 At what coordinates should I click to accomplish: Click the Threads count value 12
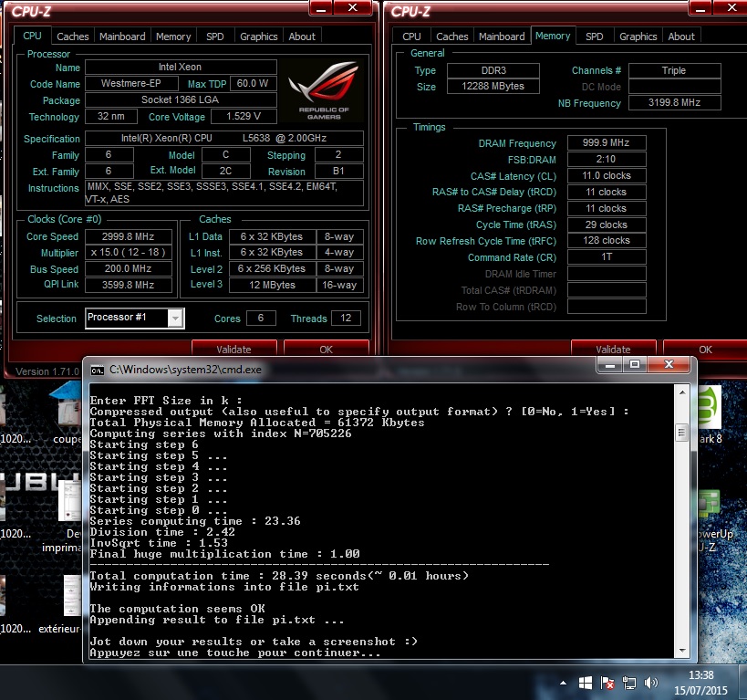point(346,318)
